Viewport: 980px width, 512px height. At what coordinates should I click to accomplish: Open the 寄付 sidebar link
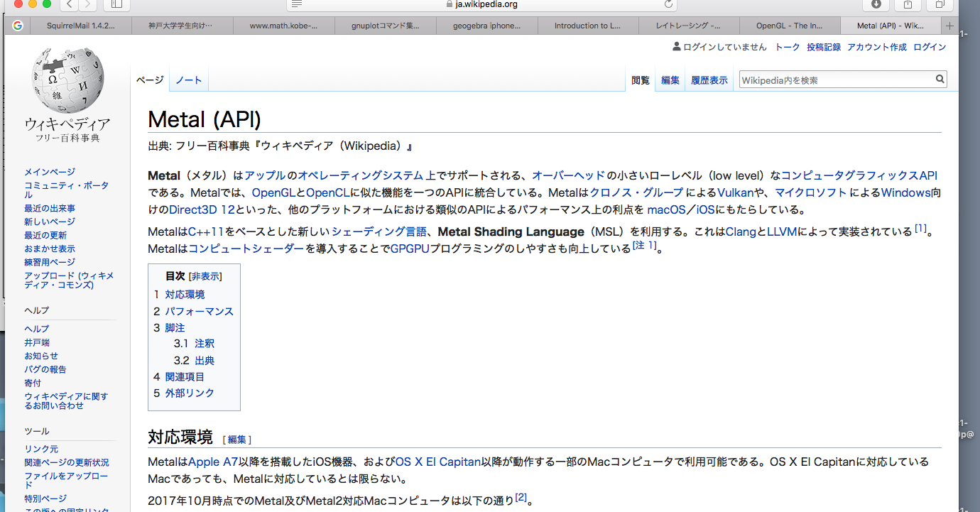[x=33, y=383]
